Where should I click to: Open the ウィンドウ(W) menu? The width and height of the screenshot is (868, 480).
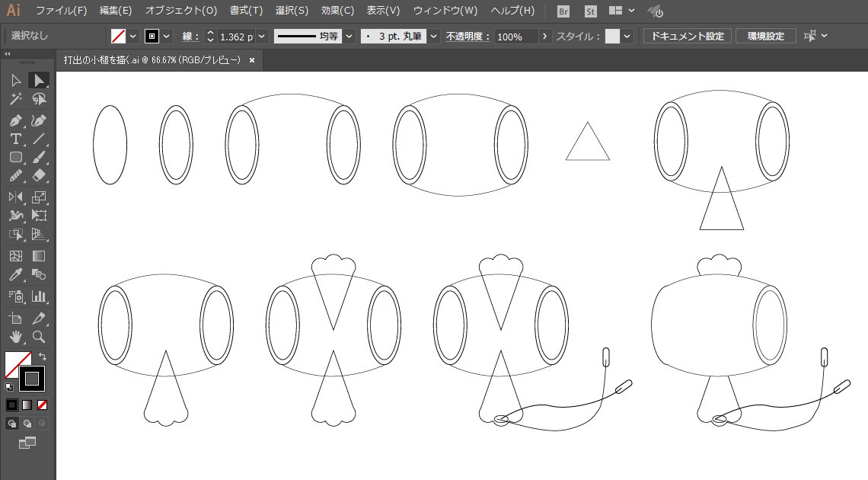pos(445,11)
